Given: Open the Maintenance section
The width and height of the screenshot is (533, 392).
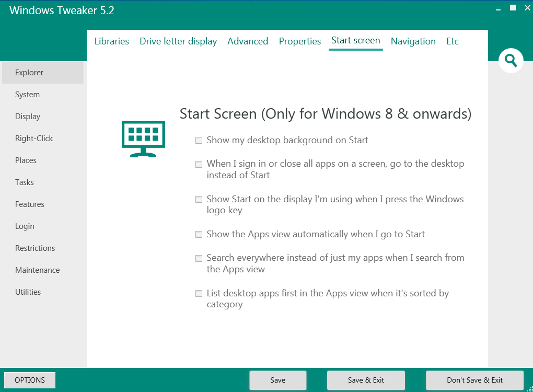Looking at the screenshot, I should (x=43, y=270).
